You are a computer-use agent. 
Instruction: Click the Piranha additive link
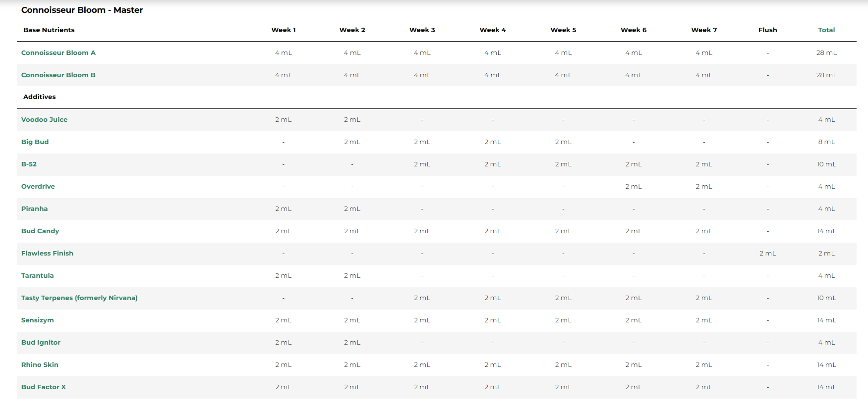[x=34, y=209]
